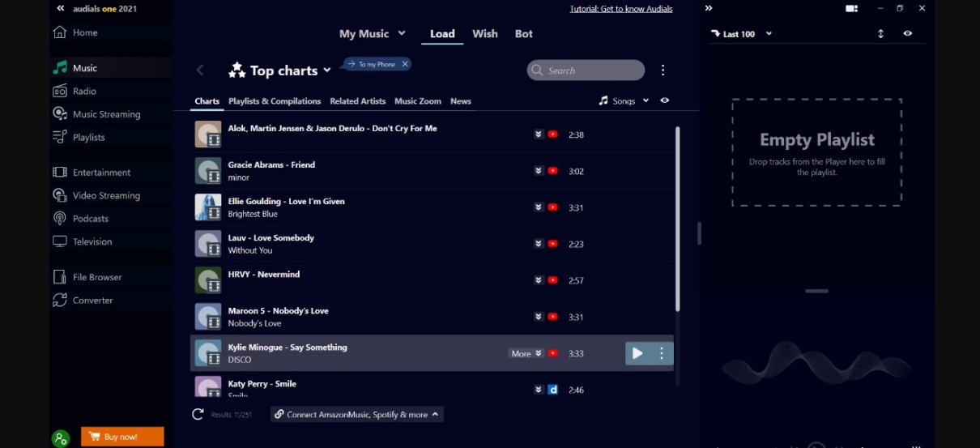Screen dimensions: 980x448
Task: Click thumbnail of Don't Cry For Me
Action: pyautogui.click(x=208, y=134)
